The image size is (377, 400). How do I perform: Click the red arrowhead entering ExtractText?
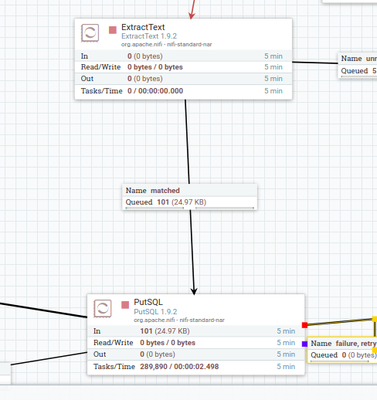(191, 15)
